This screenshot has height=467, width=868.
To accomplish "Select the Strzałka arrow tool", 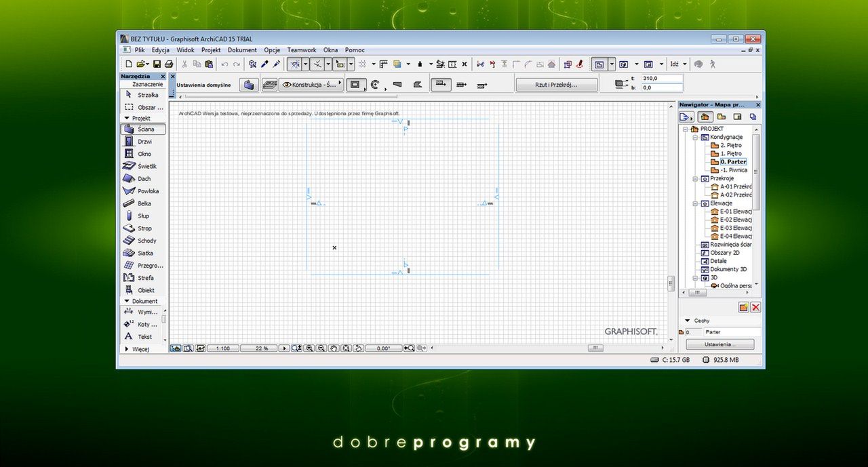I will click(x=143, y=95).
